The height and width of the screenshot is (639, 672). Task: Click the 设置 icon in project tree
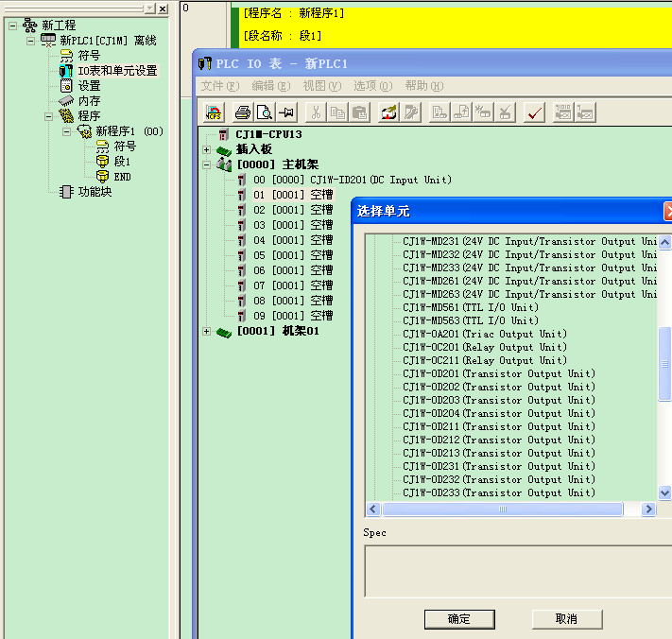coord(66,86)
